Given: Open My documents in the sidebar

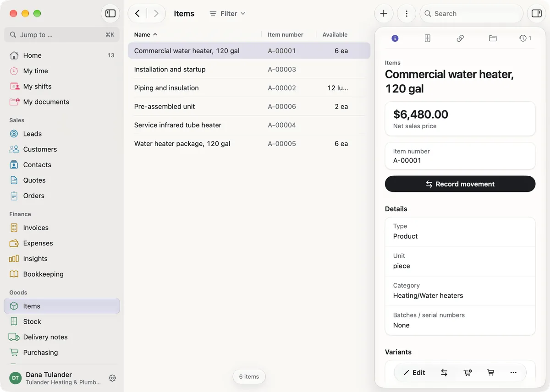Looking at the screenshot, I should [x=62, y=102].
